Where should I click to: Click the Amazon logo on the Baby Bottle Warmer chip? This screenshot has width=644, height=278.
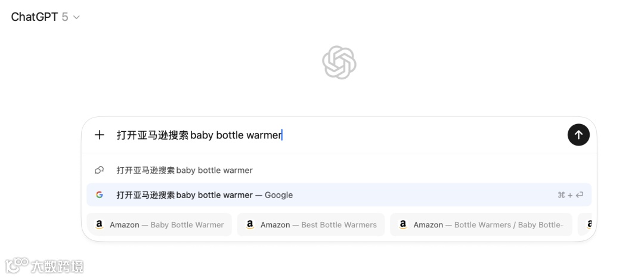point(99,225)
